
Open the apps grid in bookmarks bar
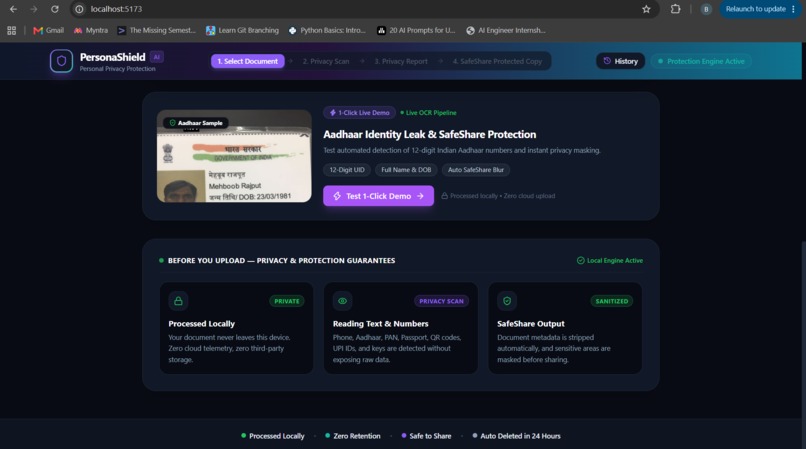click(12, 30)
